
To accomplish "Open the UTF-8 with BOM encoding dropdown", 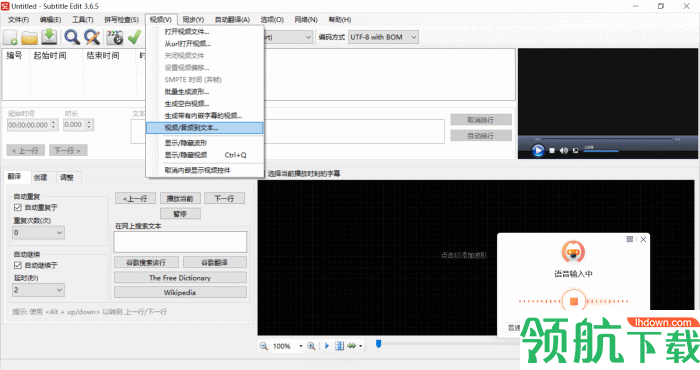I will click(383, 37).
